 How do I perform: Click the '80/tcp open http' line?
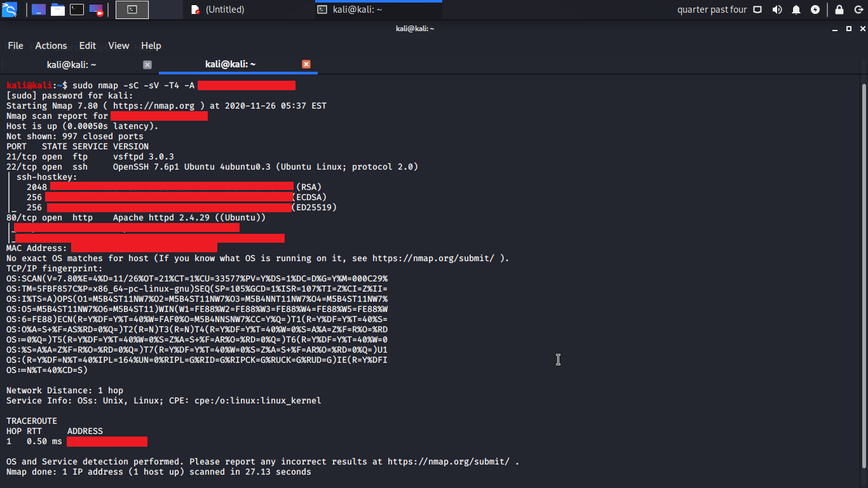(136, 217)
